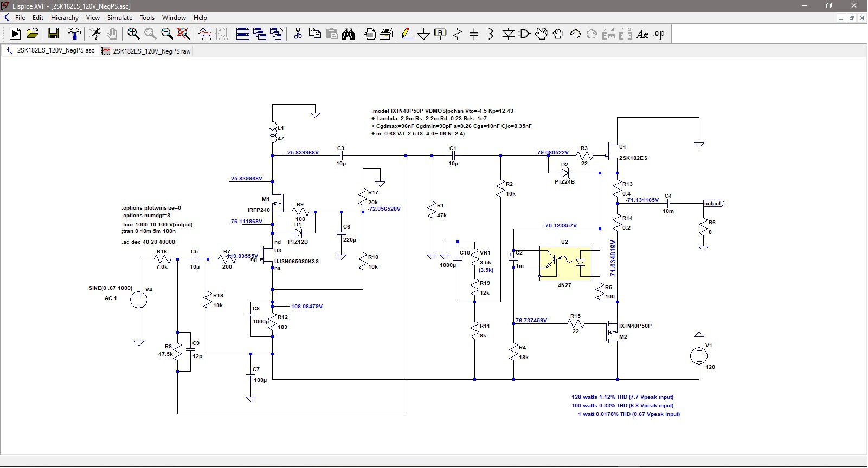This screenshot has height=468, width=868.
Task: Select the Cut scissors tool
Action: pos(298,34)
